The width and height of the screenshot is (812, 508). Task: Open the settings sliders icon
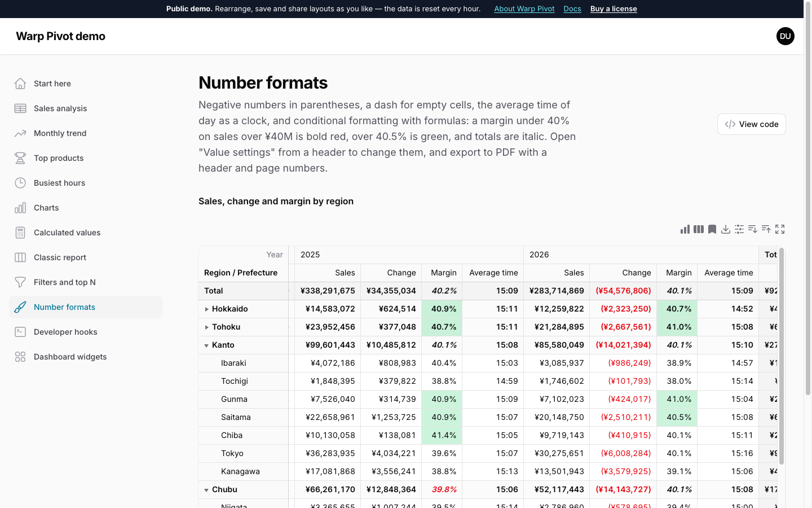739,229
